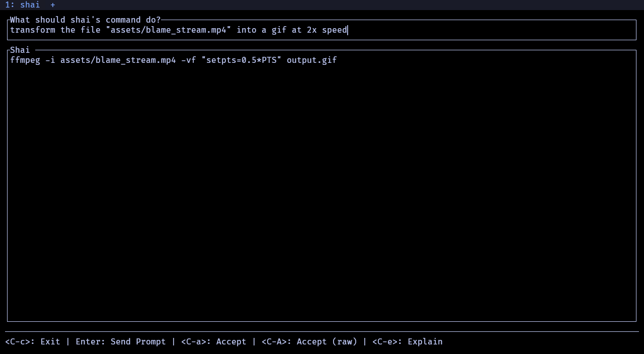Screen dimensions: 644x354
Task: Click "assets/blame_stream.mp4" in the ffmpeg command
Action: (x=118, y=60)
